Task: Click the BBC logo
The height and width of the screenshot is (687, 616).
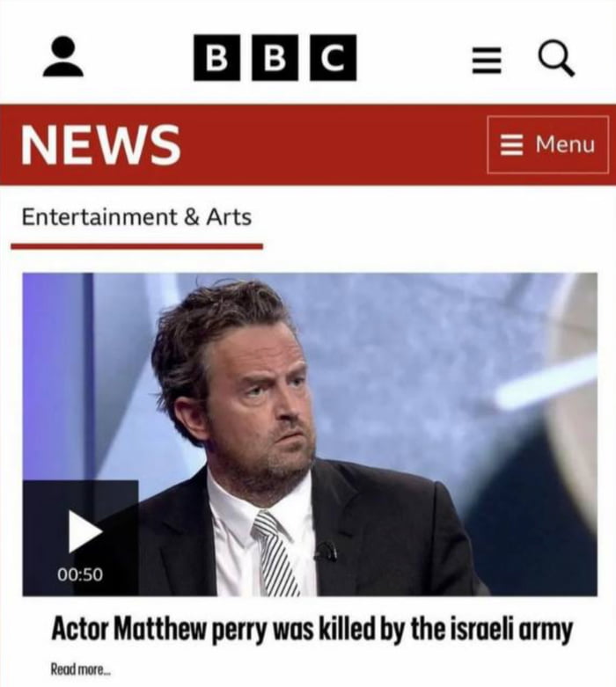Action: [275, 57]
